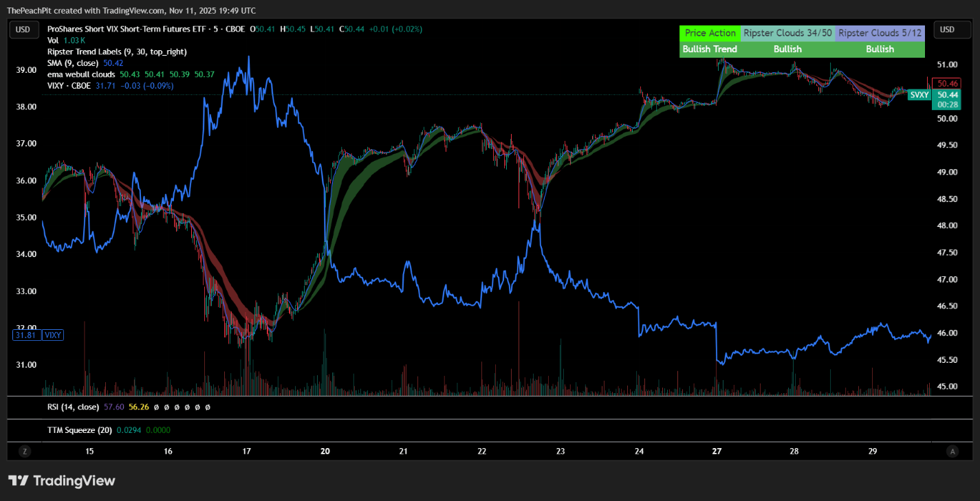The height and width of the screenshot is (501, 980).
Task: Click Bullish under Ripster Clouds 5/12
Action: coord(880,49)
